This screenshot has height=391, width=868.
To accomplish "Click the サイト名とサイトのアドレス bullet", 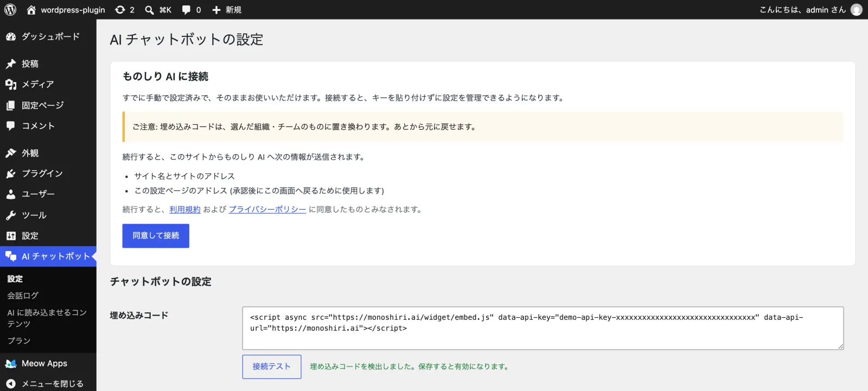I will click(x=185, y=176).
